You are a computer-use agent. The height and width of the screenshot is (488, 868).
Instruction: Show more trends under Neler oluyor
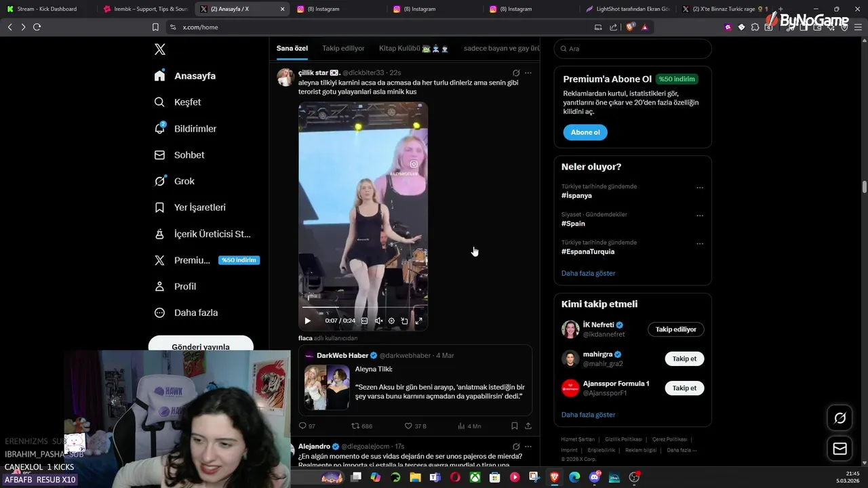point(589,273)
